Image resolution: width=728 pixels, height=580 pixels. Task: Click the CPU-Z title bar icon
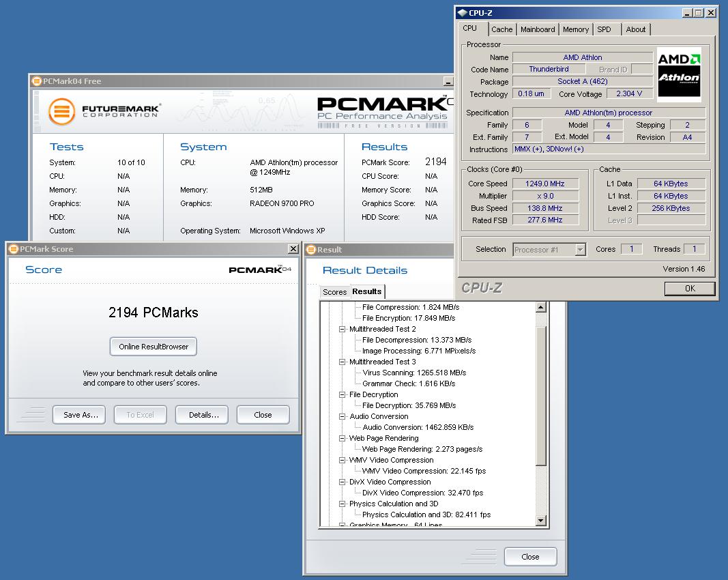(463, 13)
